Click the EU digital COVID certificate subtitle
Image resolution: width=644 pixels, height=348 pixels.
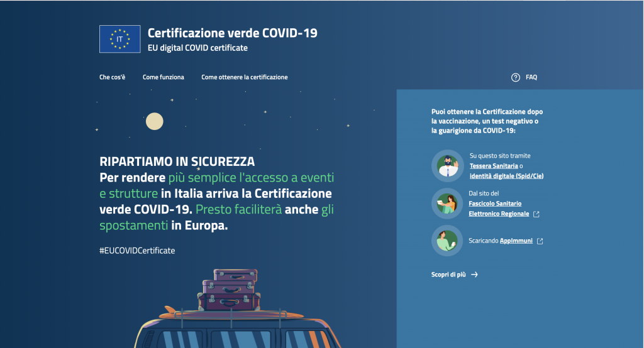(197, 48)
